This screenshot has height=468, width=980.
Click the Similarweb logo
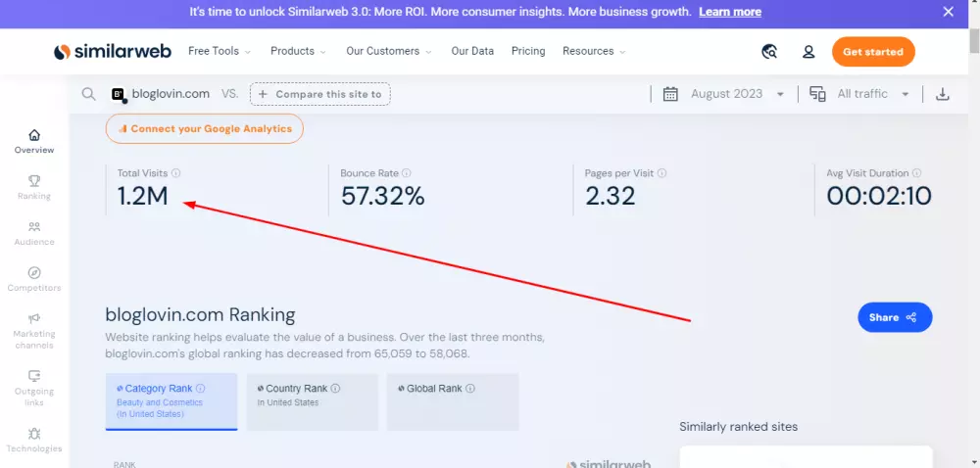pos(113,52)
